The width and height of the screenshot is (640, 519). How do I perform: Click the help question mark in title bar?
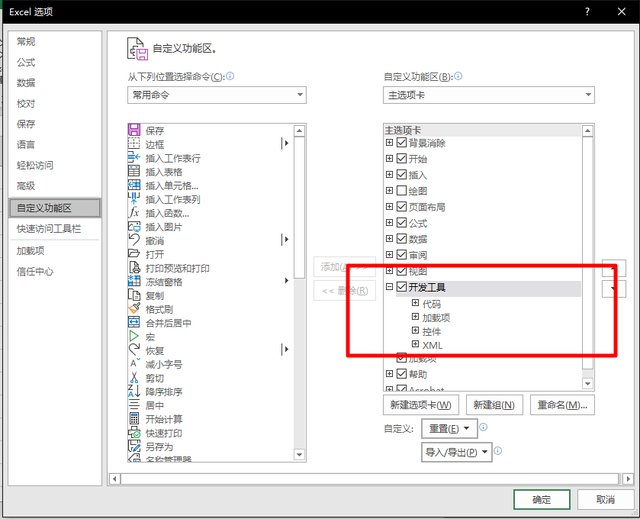(x=587, y=11)
